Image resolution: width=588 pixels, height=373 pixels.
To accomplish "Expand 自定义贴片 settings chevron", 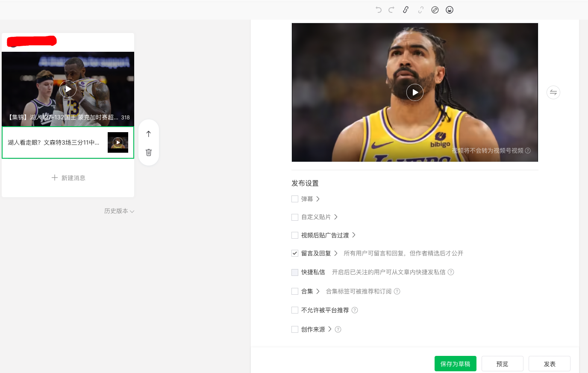I will coord(336,217).
